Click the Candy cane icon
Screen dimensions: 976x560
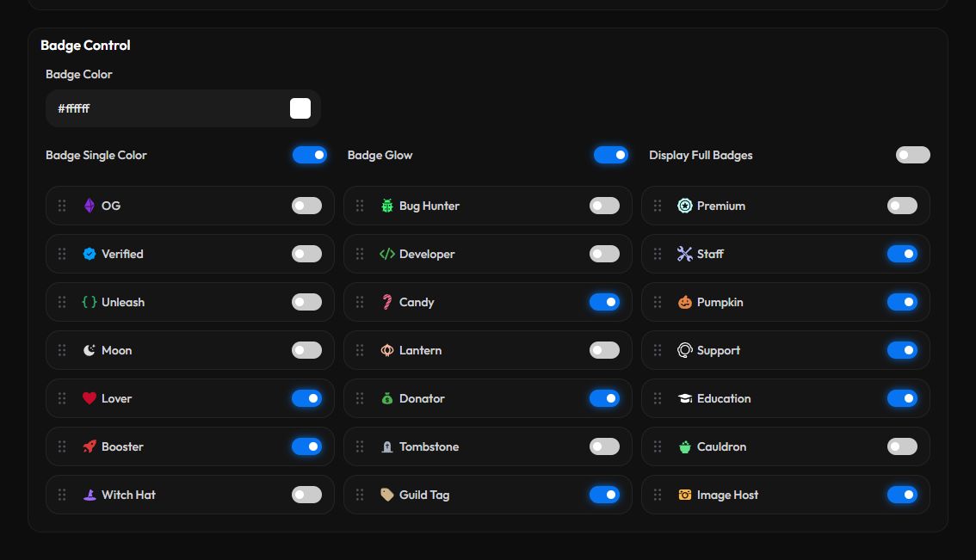(387, 302)
